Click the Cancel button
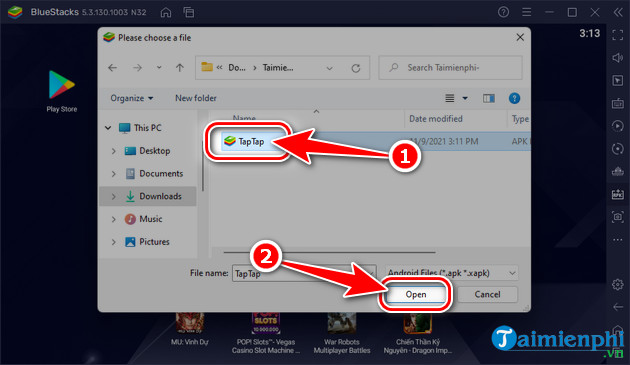The image size is (630, 365). (x=487, y=295)
